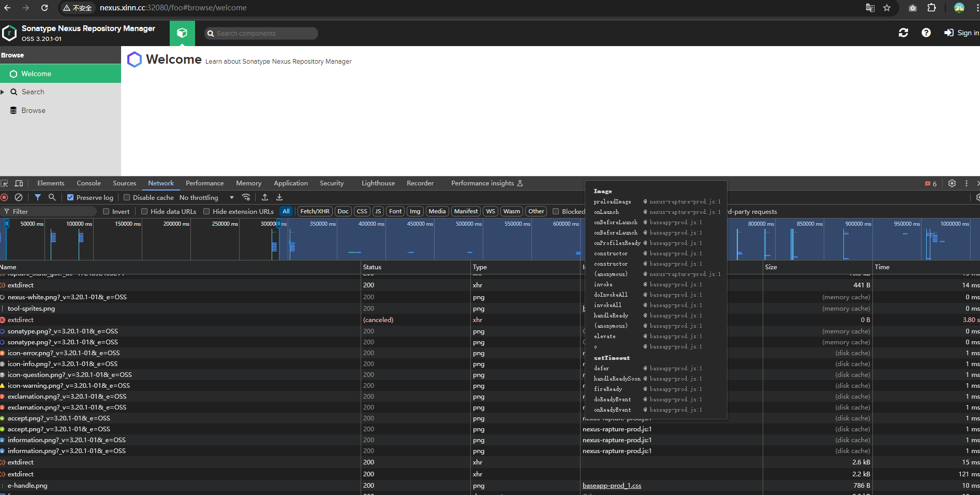Click the Search components input field
980x495 pixels.
coord(261,33)
